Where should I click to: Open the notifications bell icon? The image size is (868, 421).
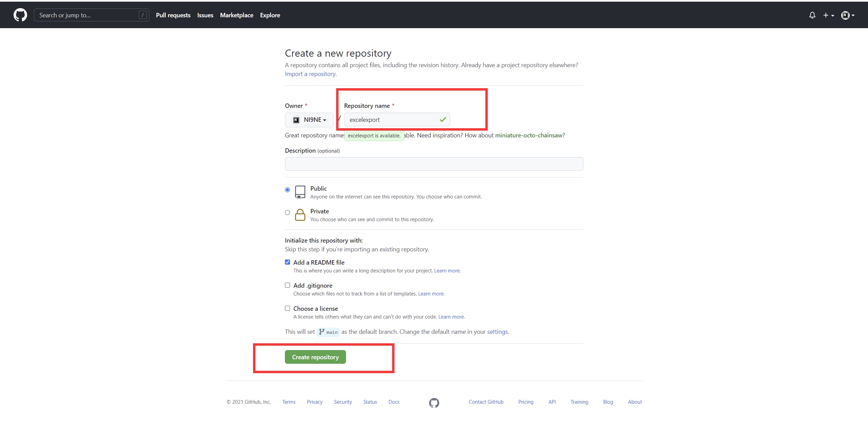coord(812,15)
